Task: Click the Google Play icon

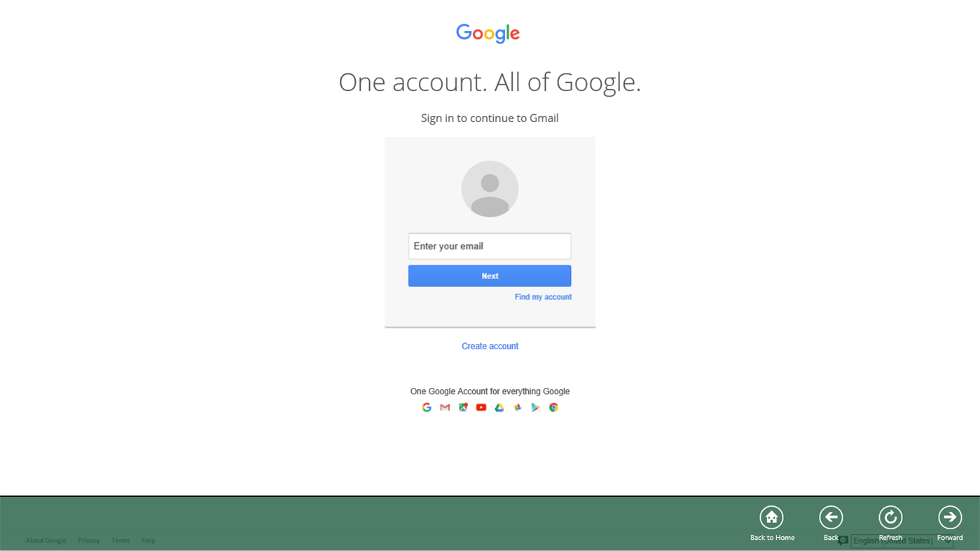Action: (536, 407)
